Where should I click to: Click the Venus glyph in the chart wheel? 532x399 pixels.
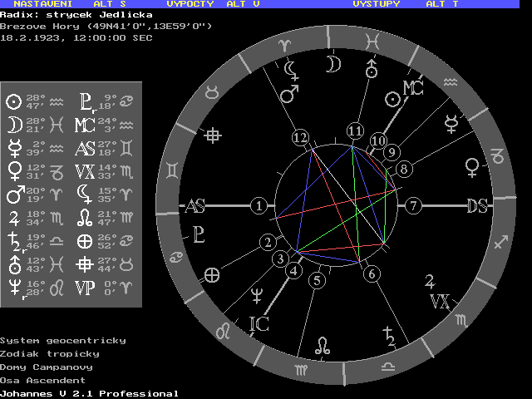[473, 167]
